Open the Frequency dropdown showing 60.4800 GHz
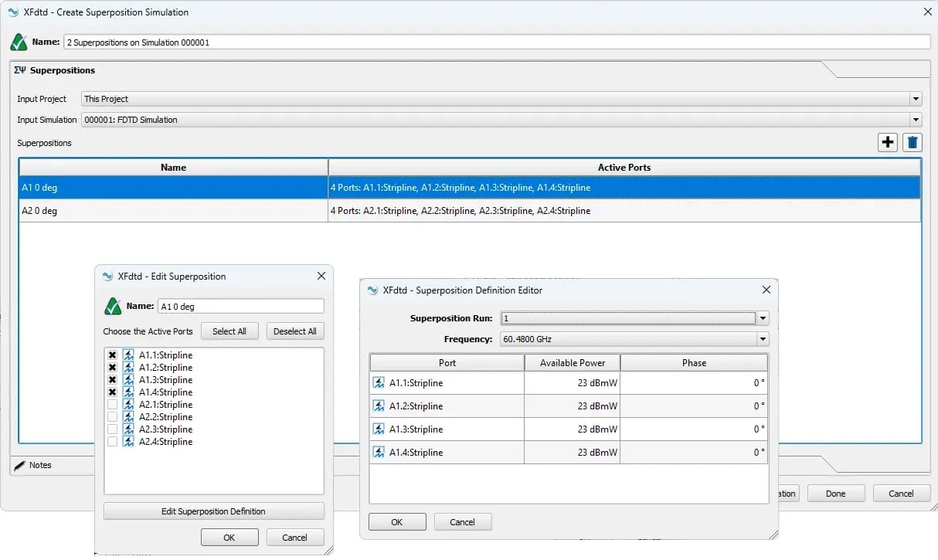The image size is (938, 560). pos(763,339)
